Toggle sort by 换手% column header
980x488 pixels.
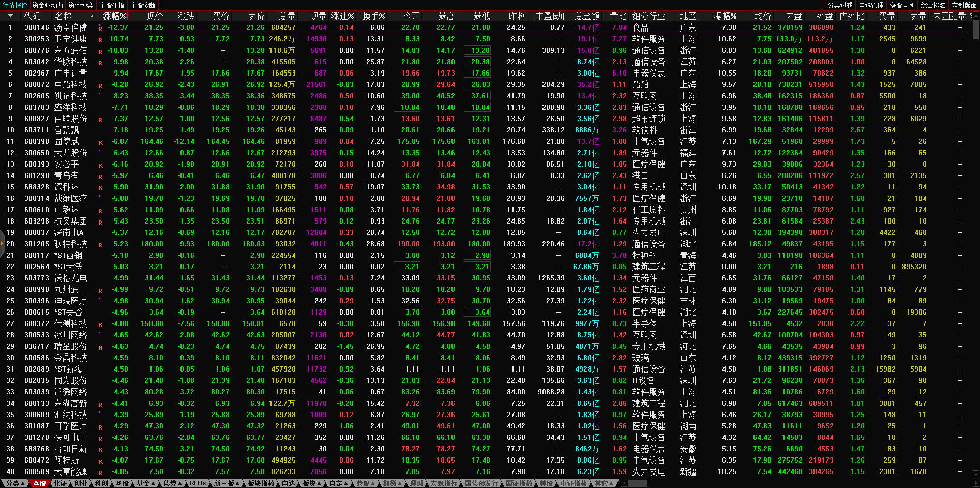373,17
